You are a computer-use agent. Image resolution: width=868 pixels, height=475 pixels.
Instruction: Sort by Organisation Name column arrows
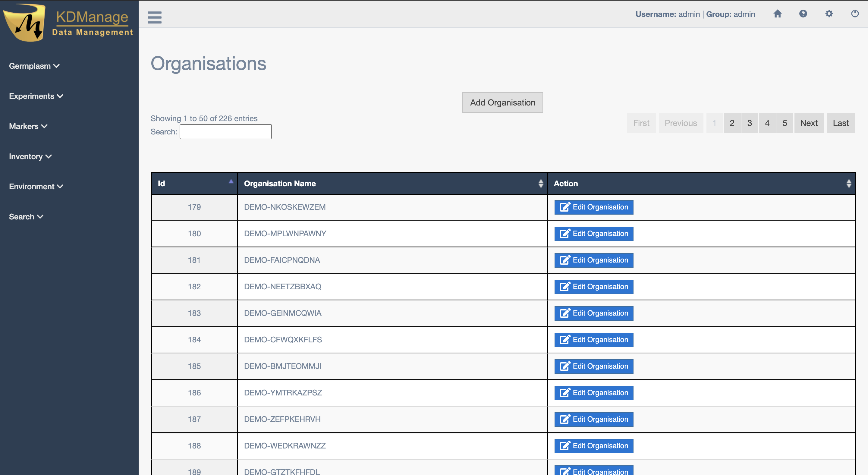(x=540, y=183)
